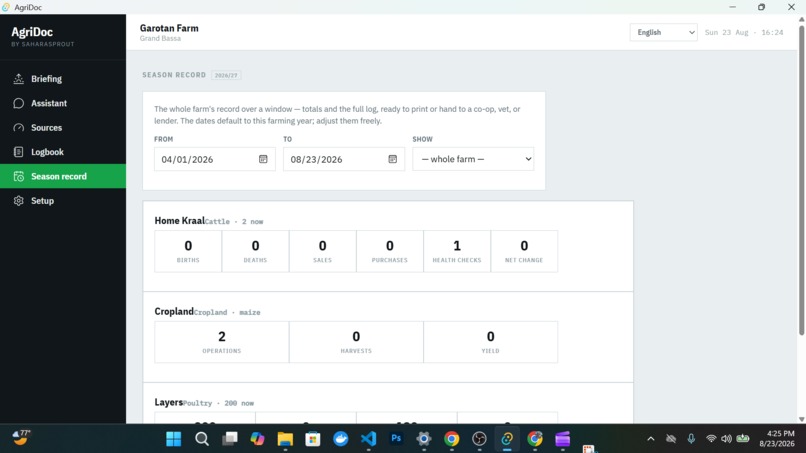Open Photoshop from taskbar
Image resolution: width=806 pixels, height=453 pixels.
click(396, 439)
